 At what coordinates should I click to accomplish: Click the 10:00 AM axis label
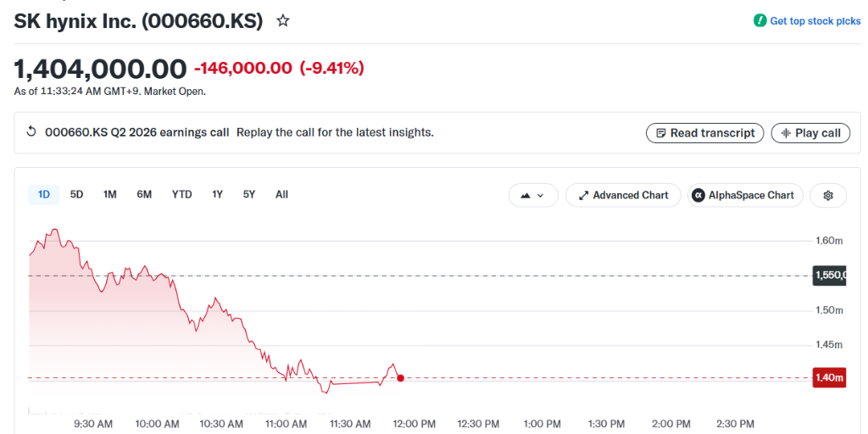click(158, 424)
